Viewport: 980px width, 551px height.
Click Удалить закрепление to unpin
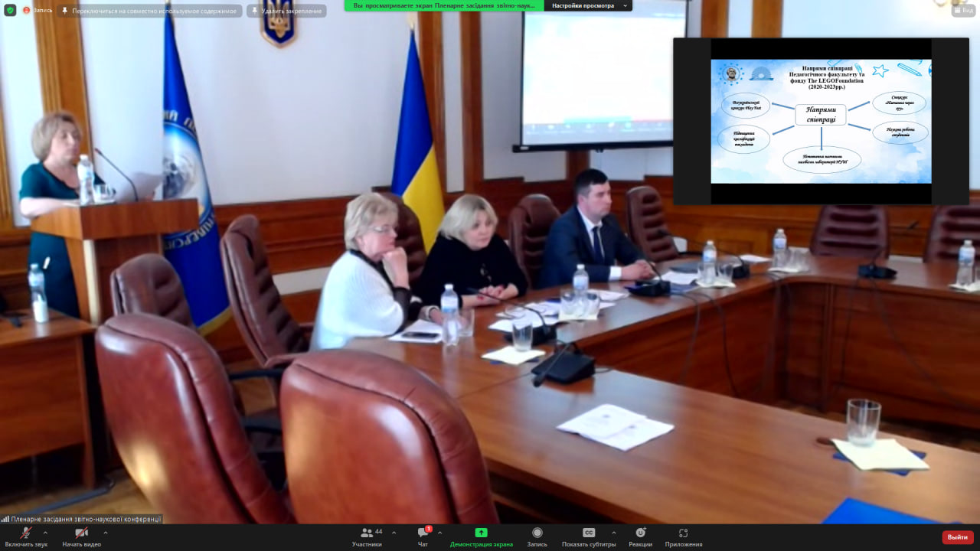click(x=287, y=10)
